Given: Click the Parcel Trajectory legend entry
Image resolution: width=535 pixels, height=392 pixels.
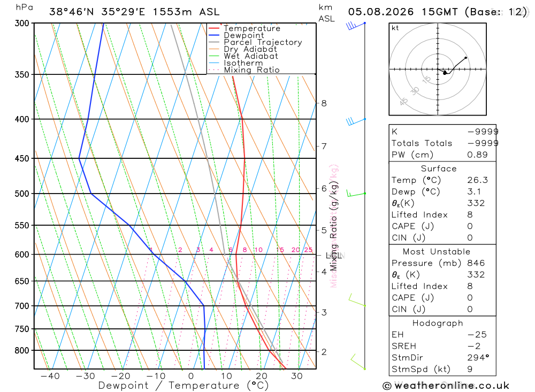Looking at the screenshot, I should 255,42.
